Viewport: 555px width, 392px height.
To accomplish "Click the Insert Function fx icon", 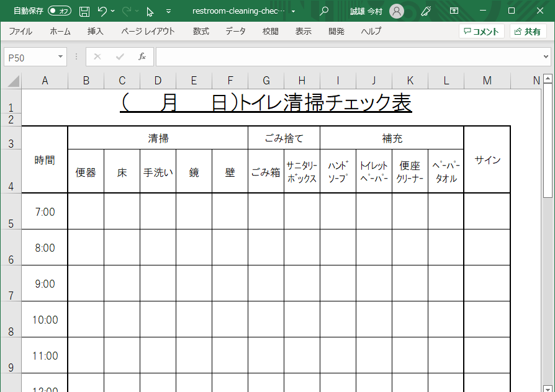I will (142, 57).
